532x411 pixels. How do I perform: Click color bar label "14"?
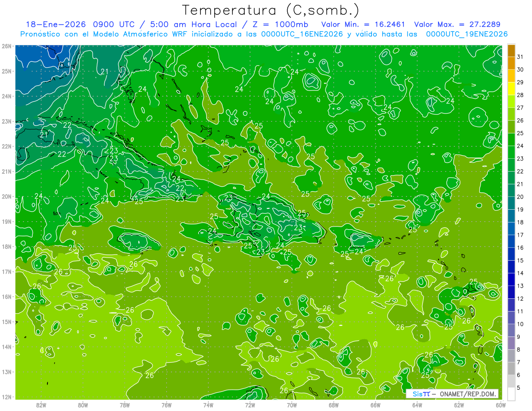tap(520, 273)
